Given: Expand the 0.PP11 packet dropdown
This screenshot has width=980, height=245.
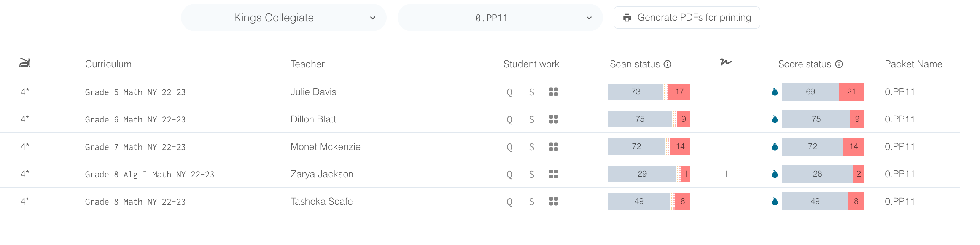Looking at the screenshot, I should [x=500, y=17].
